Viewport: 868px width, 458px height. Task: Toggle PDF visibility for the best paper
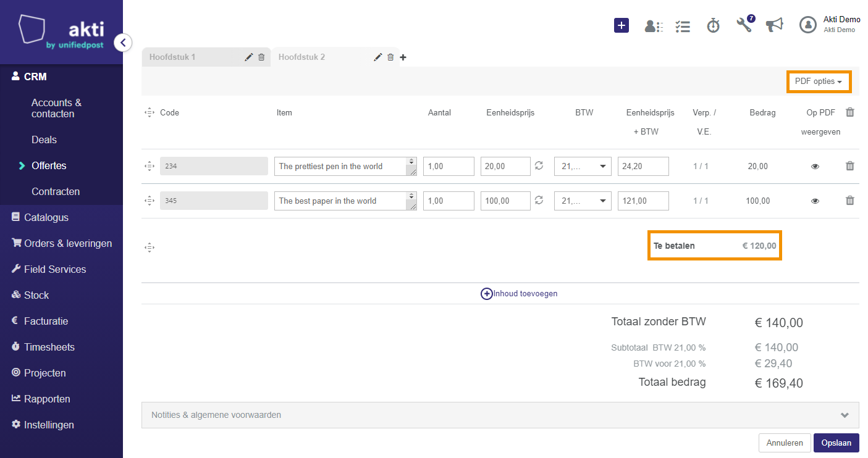click(815, 201)
